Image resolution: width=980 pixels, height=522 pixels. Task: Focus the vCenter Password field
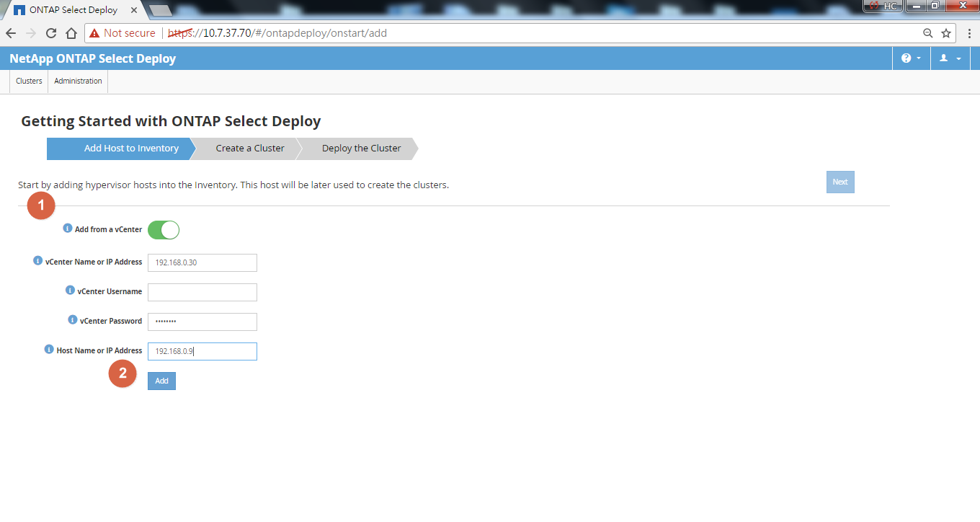click(202, 322)
